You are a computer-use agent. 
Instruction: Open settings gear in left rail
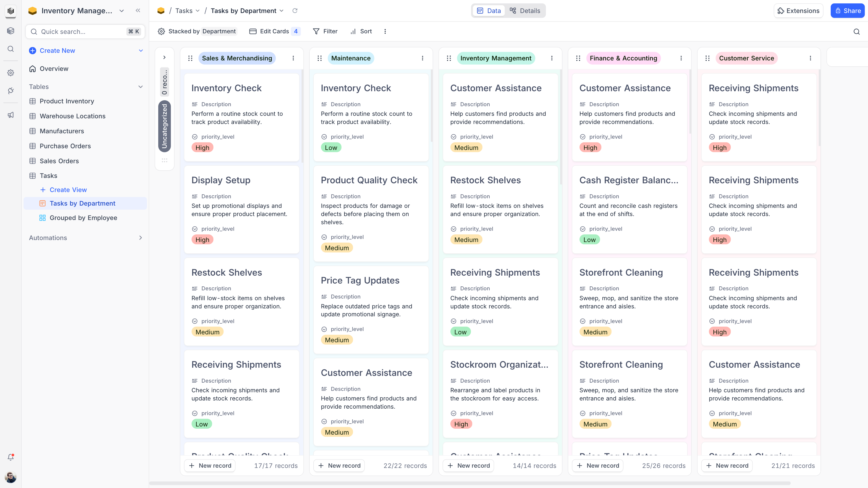click(x=11, y=73)
